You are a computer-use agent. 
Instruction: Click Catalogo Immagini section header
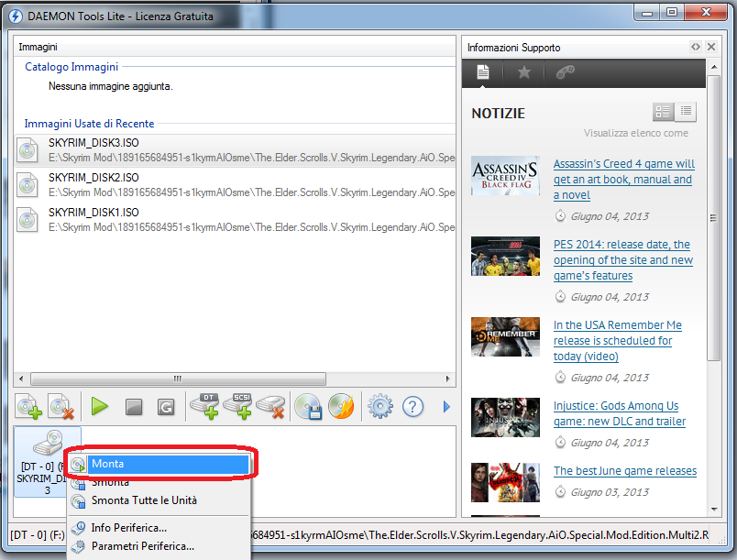(71, 67)
